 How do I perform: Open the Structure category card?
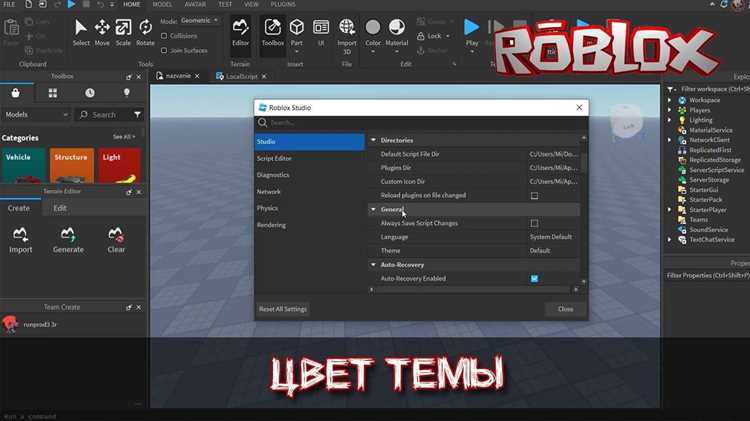pos(71,166)
